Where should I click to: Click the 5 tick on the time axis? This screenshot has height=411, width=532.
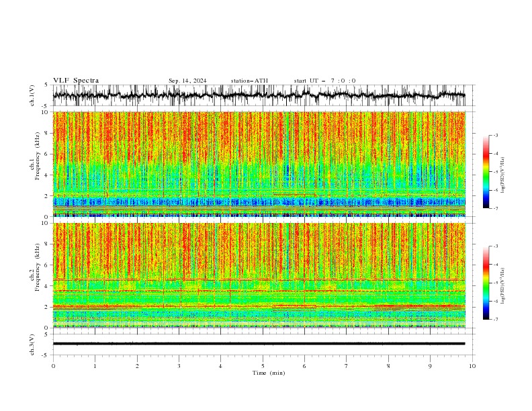coord(263,366)
